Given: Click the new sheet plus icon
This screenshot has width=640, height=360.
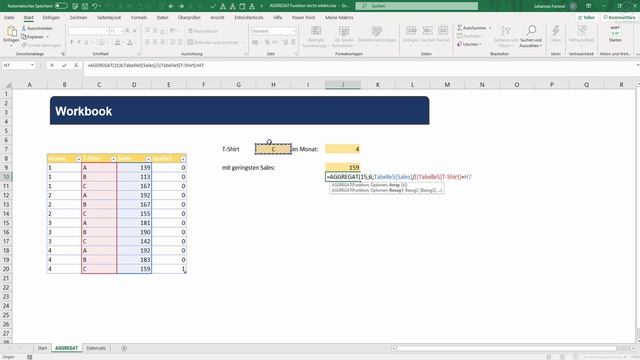Looking at the screenshot, I should (124, 348).
